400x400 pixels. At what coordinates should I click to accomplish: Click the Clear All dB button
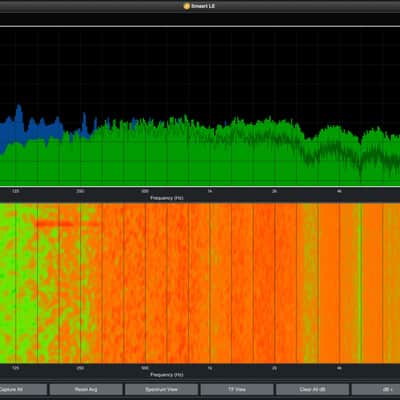[x=312, y=389]
